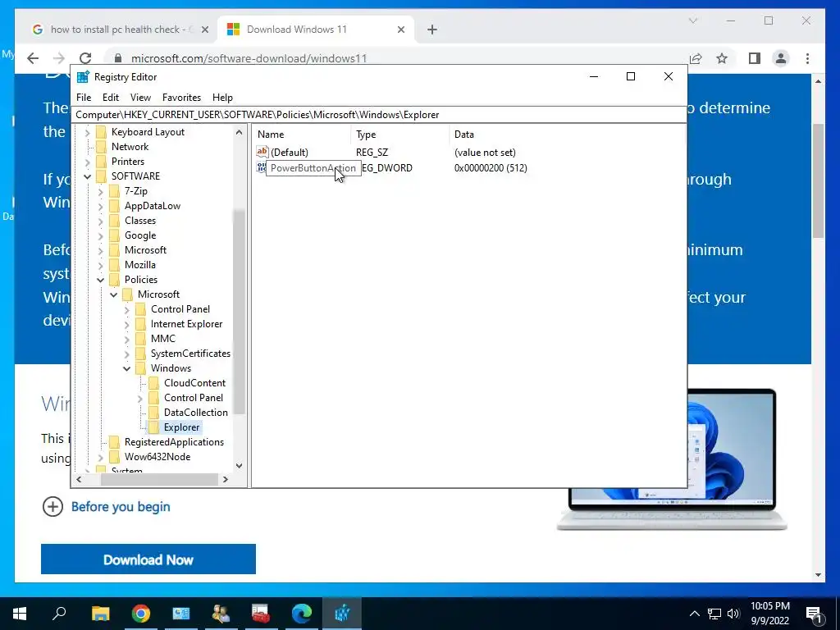
Task: Click the Registry Editor title bar icon
Action: click(83, 76)
